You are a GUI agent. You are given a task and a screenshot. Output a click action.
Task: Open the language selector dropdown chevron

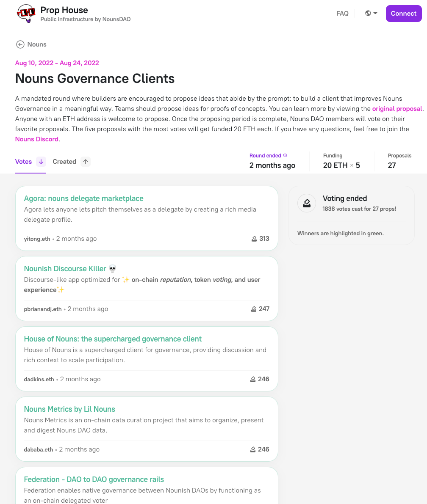coord(374,13)
